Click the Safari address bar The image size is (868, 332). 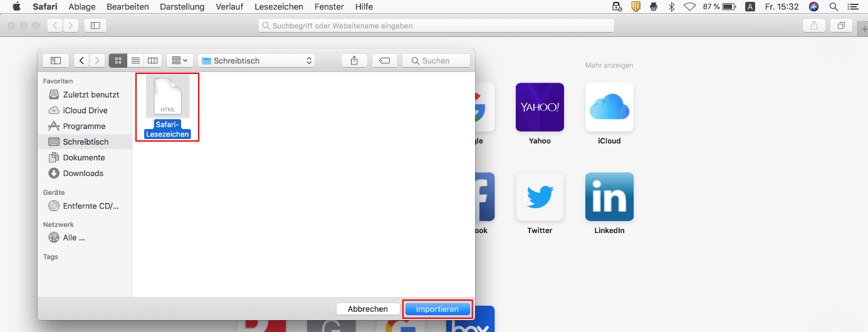436,26
